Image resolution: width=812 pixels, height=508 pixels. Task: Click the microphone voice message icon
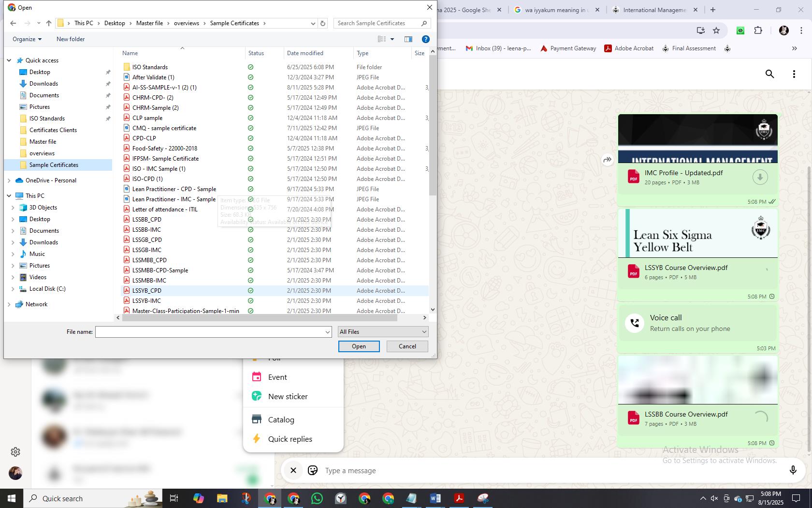pyautogui.click(x=793, y=470)
